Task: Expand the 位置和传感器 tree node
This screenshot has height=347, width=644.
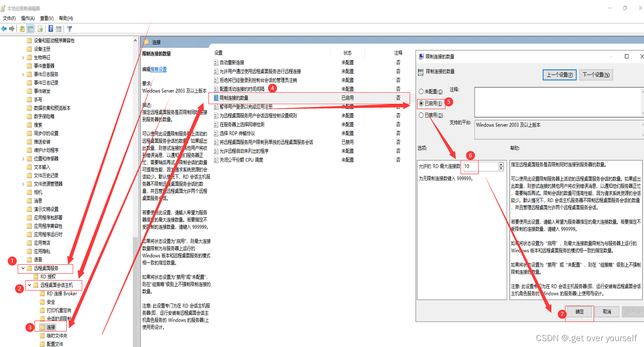Action: click(x=23, y=158)
